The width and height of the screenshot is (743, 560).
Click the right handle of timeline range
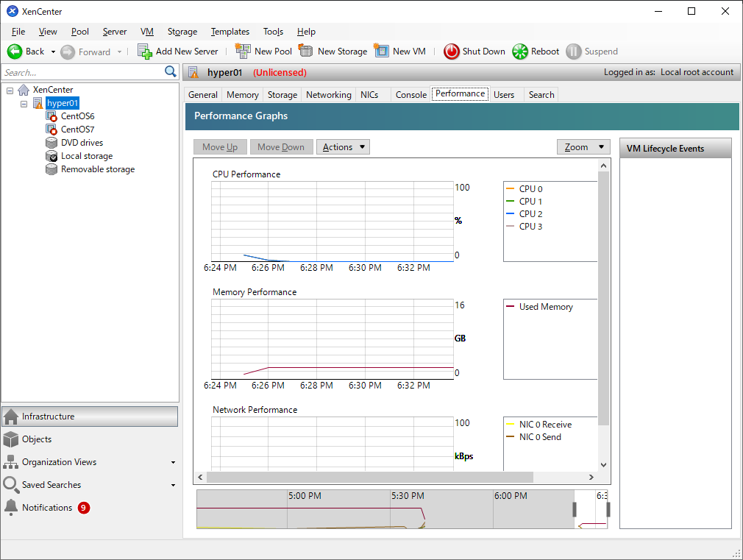point(608,509)
